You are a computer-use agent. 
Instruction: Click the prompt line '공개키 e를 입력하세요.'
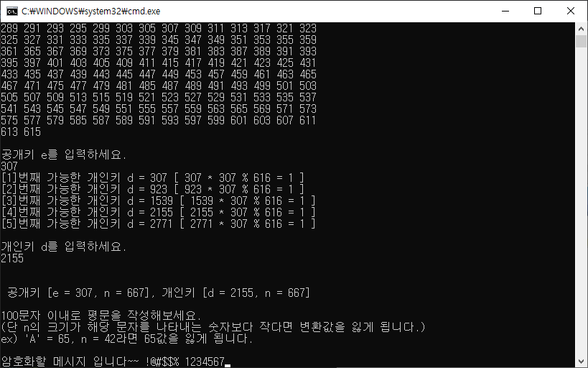point(64,155)
